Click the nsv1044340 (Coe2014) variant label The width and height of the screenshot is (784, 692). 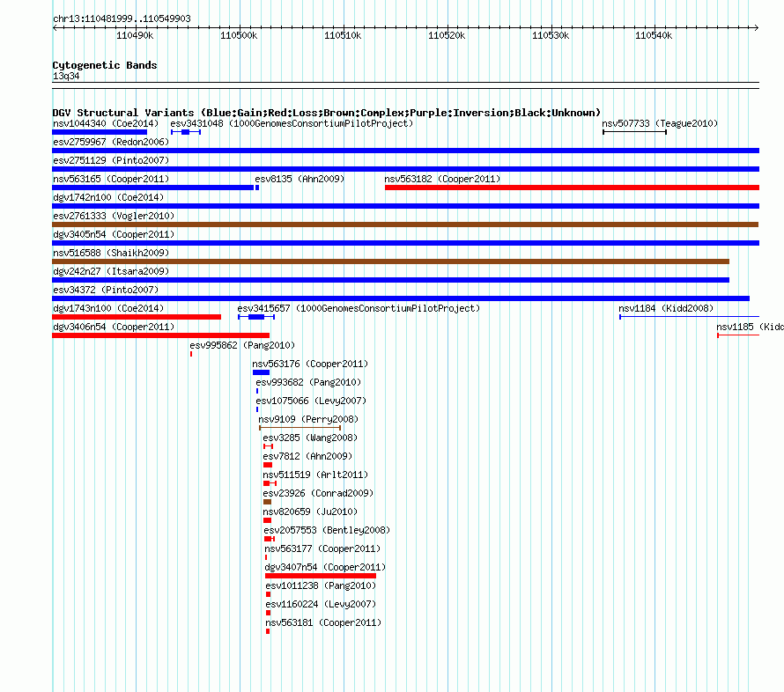[106, 123]
